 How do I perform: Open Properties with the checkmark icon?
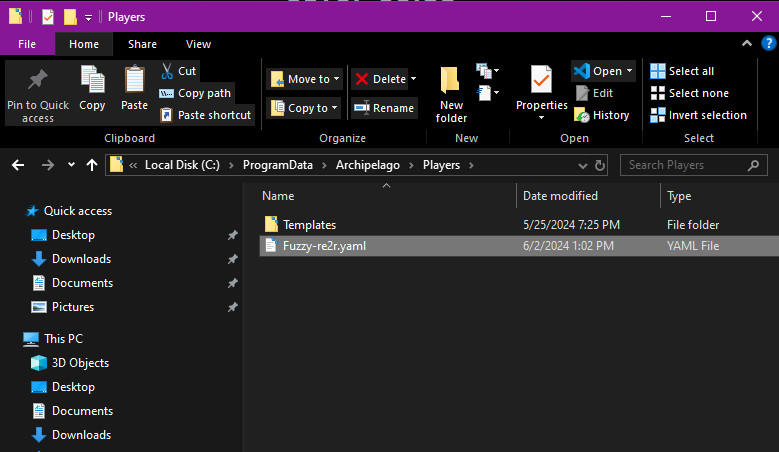pyautogui.click(x=541, y=81)
